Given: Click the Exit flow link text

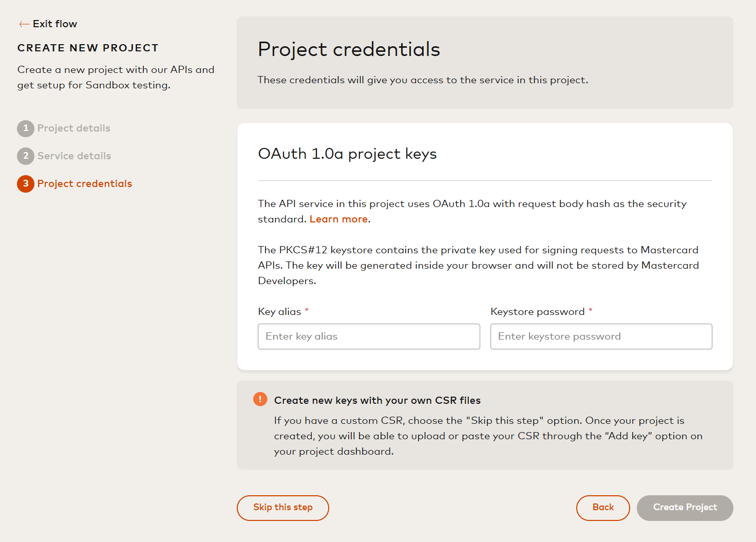Looking at the screenshot, I should click(55, 24).
